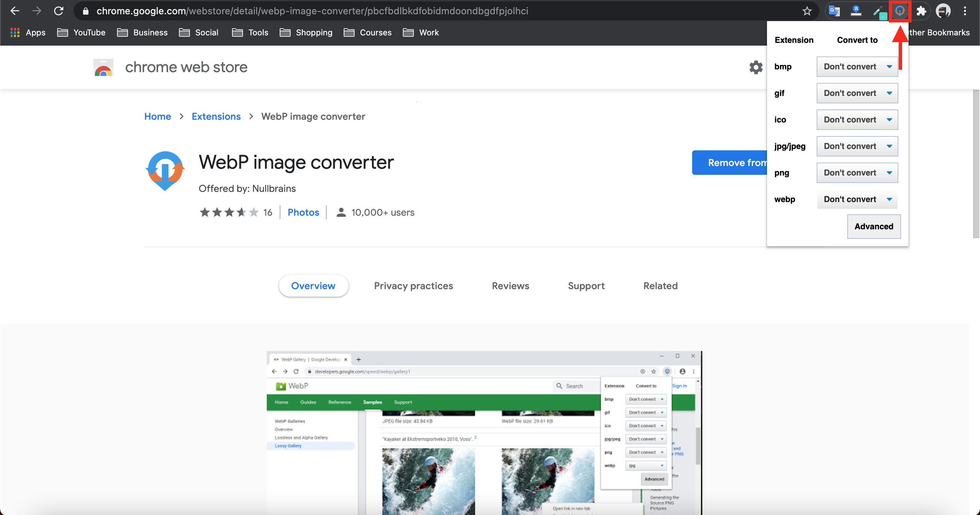Viewport: 980px width, 515px height.
Task: Reload the page with the refresh icon
Action: [x=59, y=11]
